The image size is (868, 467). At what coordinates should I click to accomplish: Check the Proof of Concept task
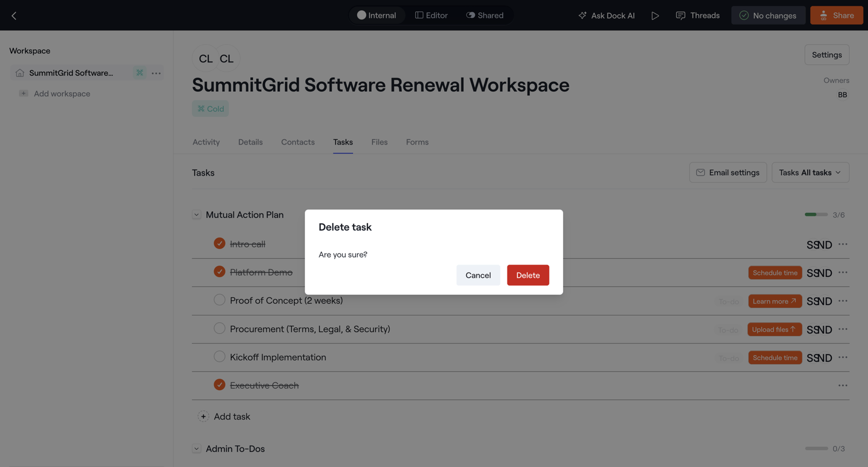[219, 300]
